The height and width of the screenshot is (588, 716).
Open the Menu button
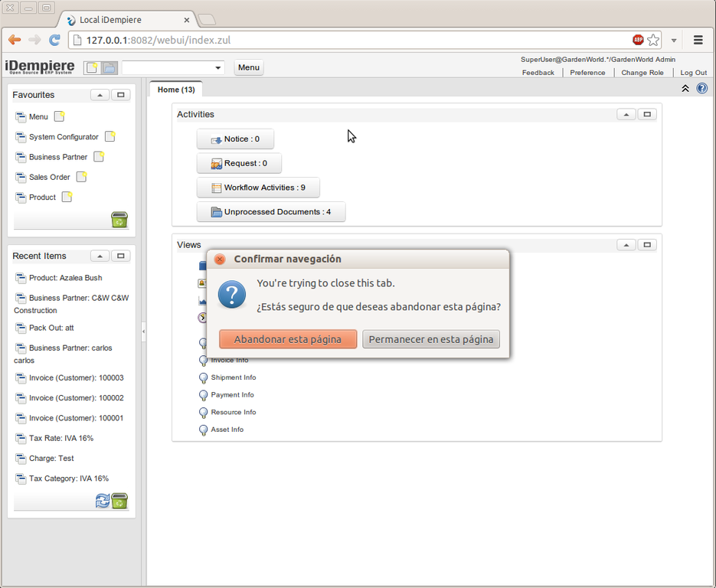coord(249,67)
